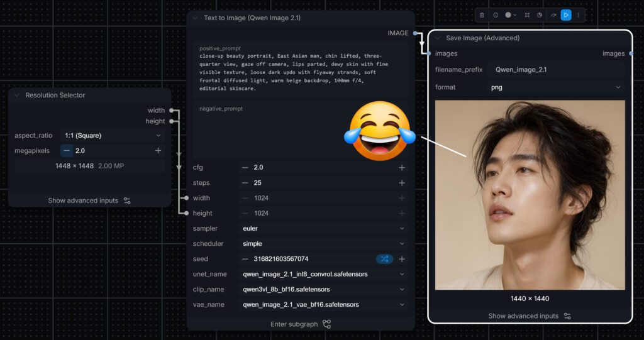
Task: Click the collapse arrows icon in selection toolbar
Action: [527, 15]
